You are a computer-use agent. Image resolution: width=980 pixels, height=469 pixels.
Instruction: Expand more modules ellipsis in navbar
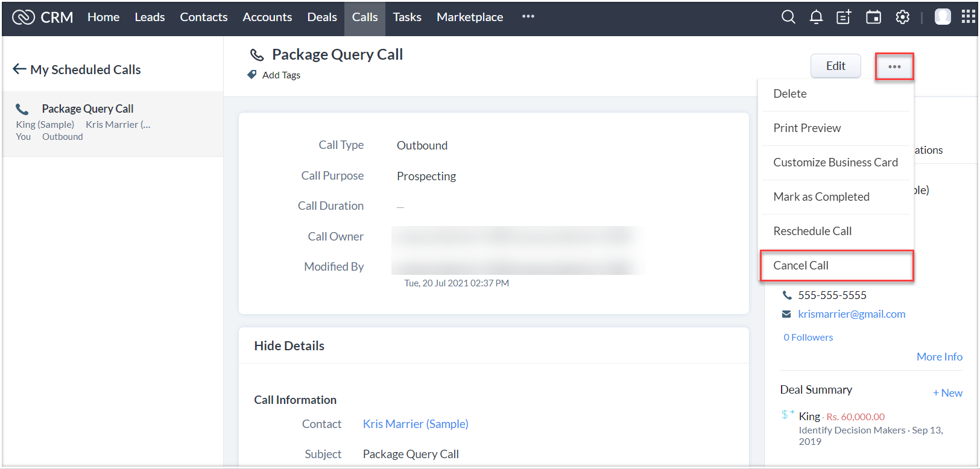point(528,17)
